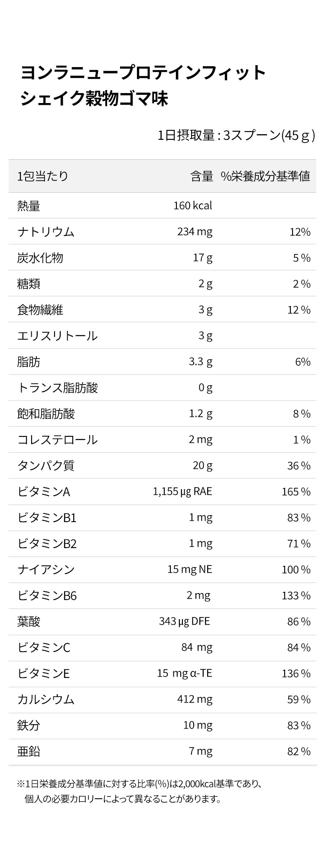Select the ビタミンA 165 % value

coord(296,491)
